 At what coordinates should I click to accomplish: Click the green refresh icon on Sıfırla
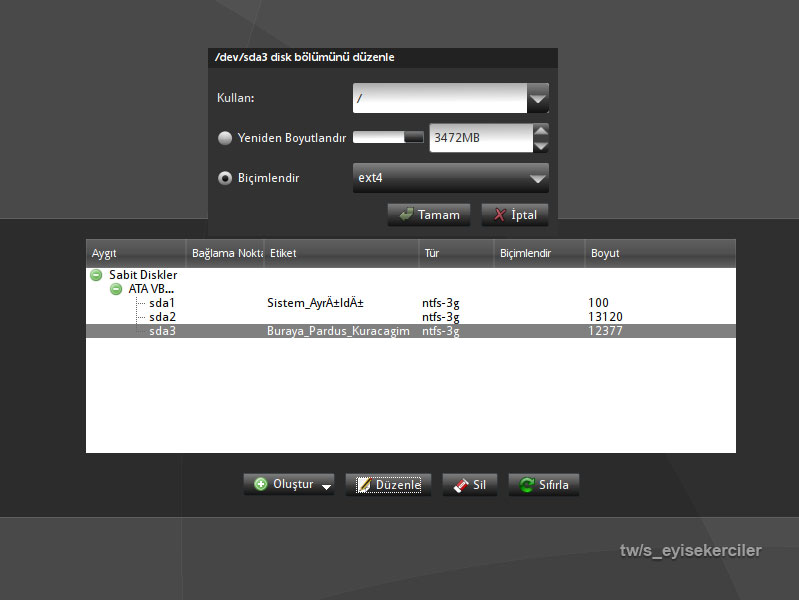tap(527, 484)
